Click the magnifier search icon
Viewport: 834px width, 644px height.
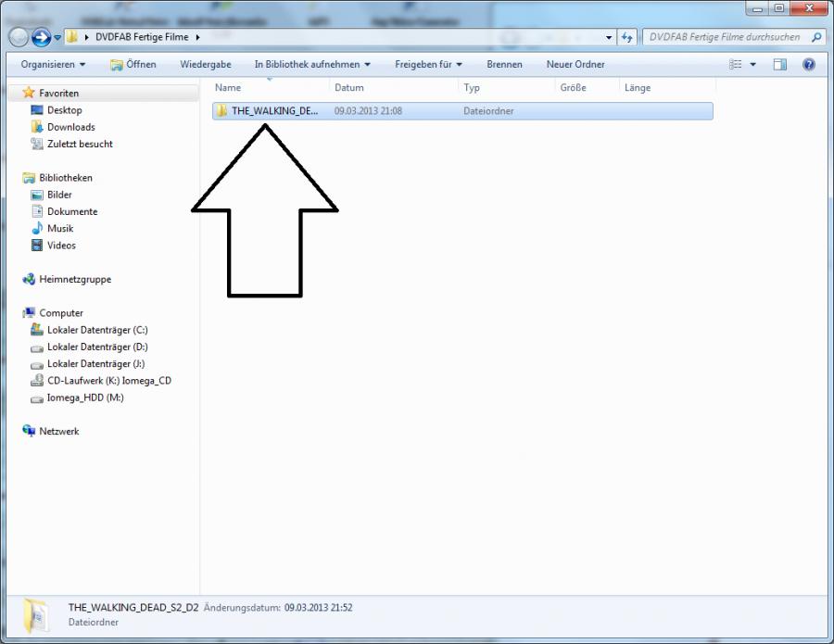pyautogui.click(x=816, y=37)
